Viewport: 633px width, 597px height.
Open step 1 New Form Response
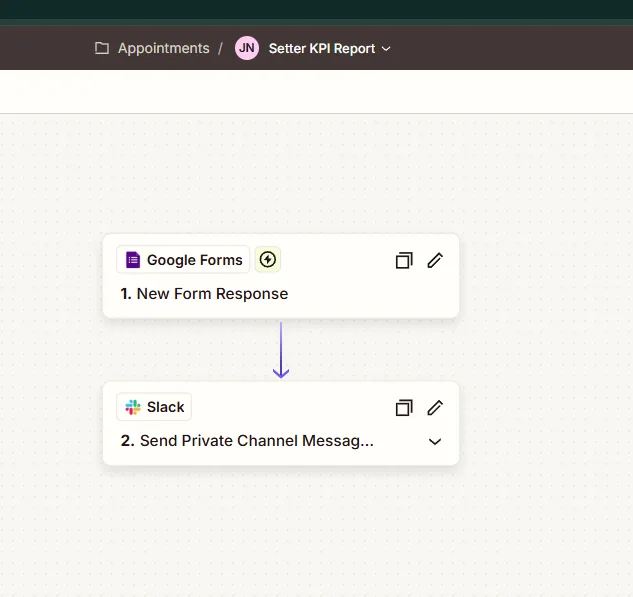[204, 294]
